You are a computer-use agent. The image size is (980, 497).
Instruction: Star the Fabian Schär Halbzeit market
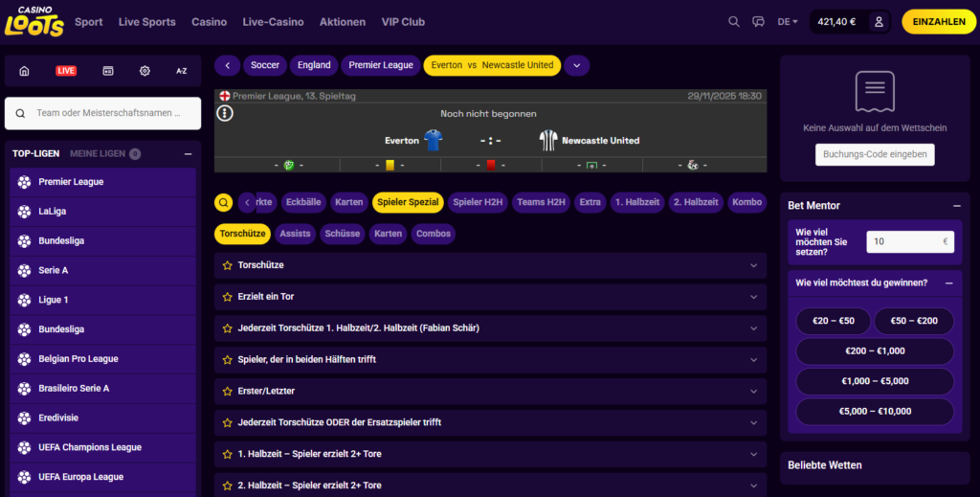(x=228, y=328)
